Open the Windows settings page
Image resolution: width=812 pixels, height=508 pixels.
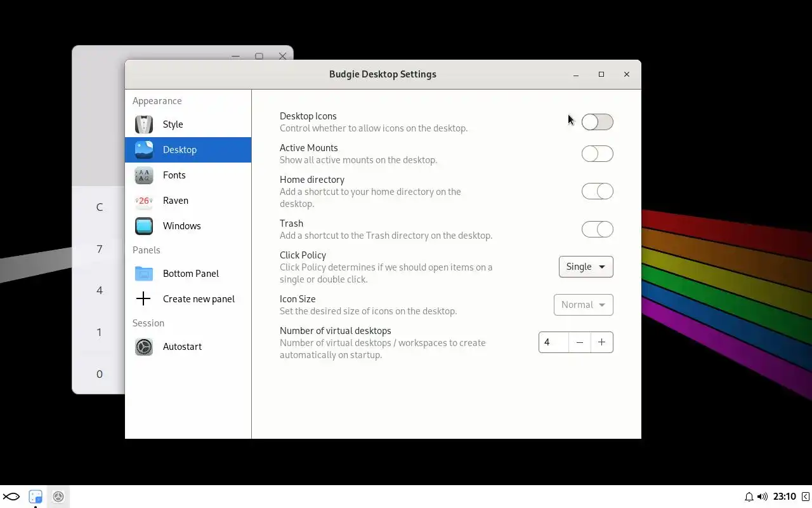188,226
